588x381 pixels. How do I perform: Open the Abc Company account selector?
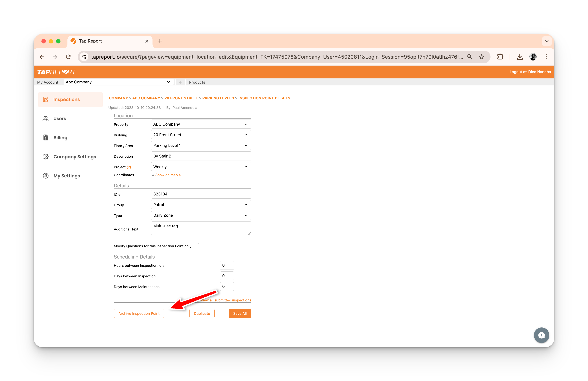click(x=118, y=82)
